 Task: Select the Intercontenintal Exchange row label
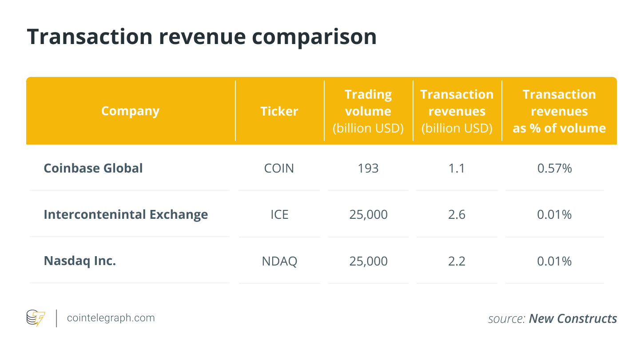126,214
